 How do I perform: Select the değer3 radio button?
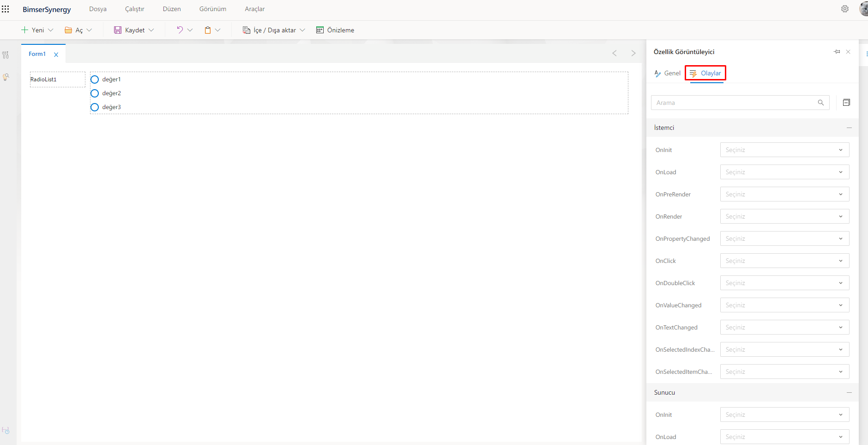tap(95, 107)
